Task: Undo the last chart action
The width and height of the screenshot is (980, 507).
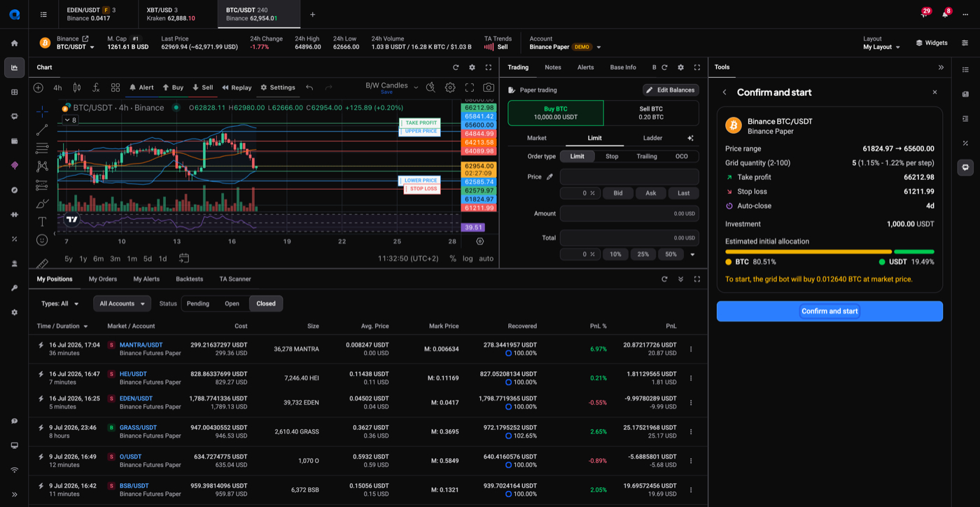Action: pos(309,88)
